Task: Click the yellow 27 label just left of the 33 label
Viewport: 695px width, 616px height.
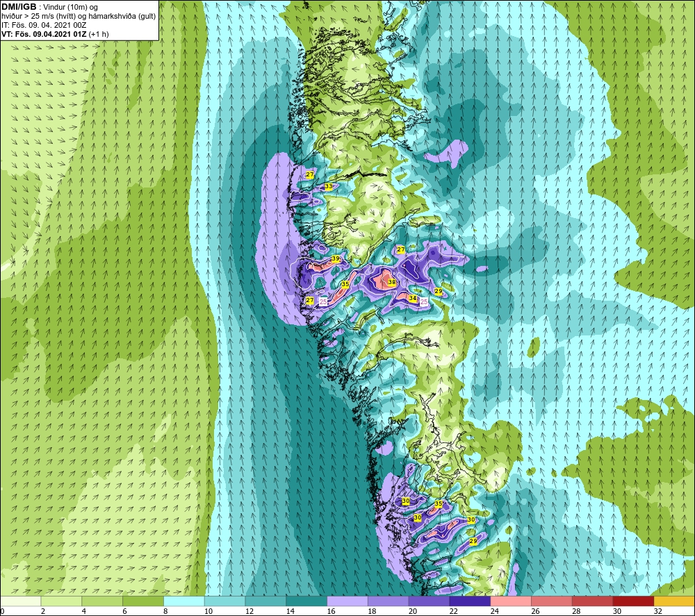Action: [310, 174]
